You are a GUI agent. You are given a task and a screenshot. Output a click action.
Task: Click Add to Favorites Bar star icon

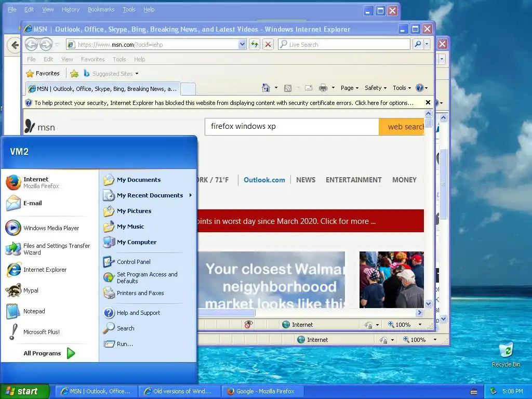tap(74, 74)
